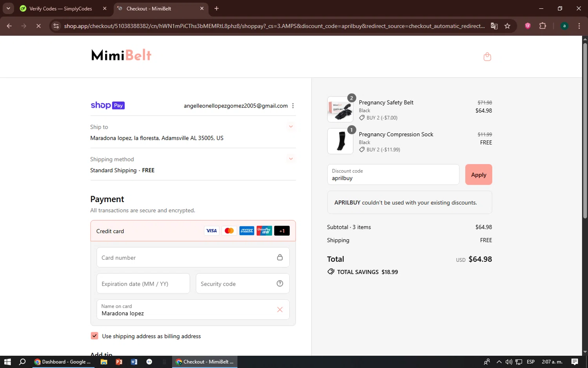Screen dimensions: 588x368
Task: Show hidden system tray icons
Action: click(x=499, y=362)
